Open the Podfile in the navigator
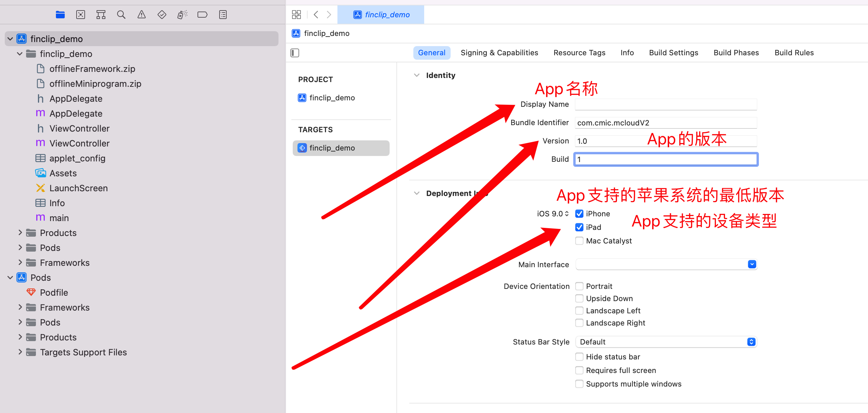The width and height of the screenshot is (868, 413). point(54,292)
